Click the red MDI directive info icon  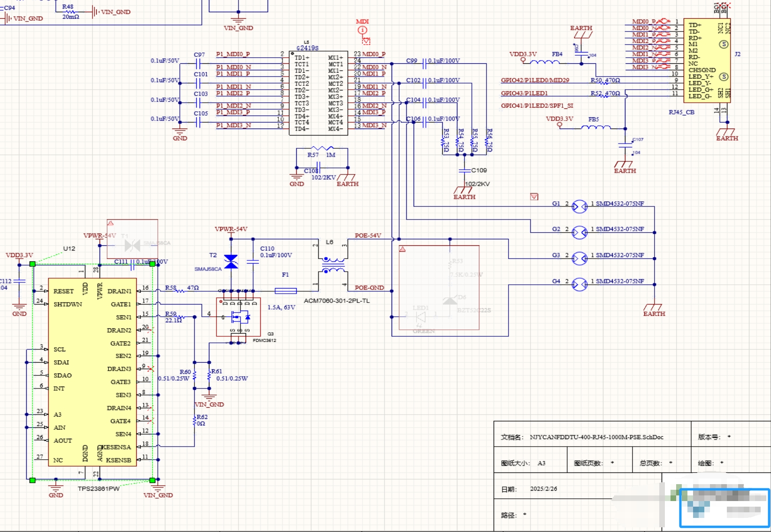362,30
